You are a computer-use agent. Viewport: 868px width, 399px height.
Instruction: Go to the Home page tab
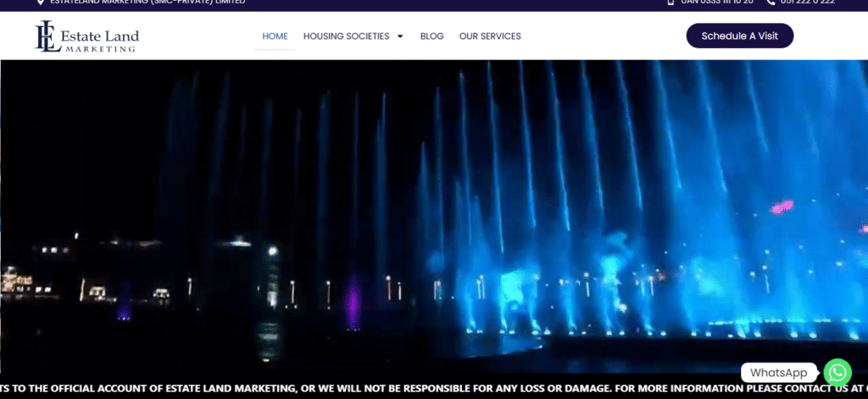(275, 36)
